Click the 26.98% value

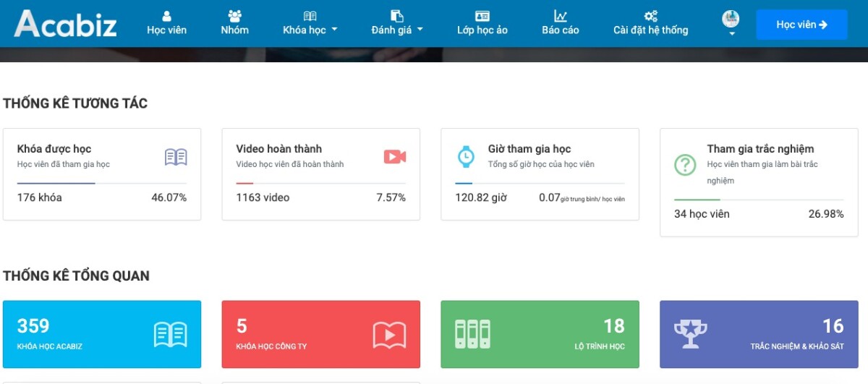[x=826, y=214]
